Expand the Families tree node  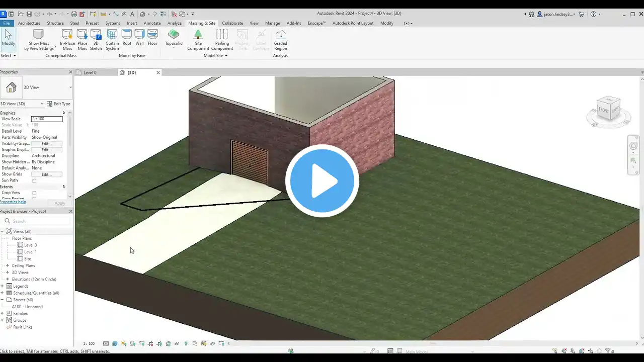tap(2, 313)
